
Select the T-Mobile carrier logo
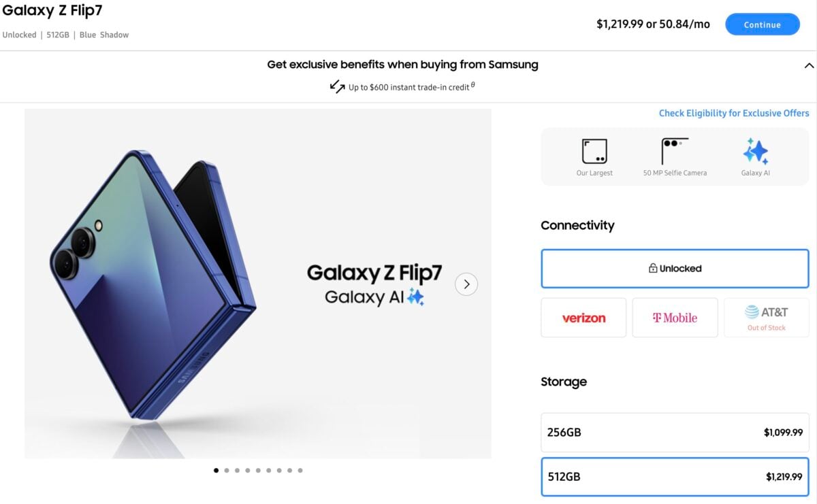click(x=675, y=317)
